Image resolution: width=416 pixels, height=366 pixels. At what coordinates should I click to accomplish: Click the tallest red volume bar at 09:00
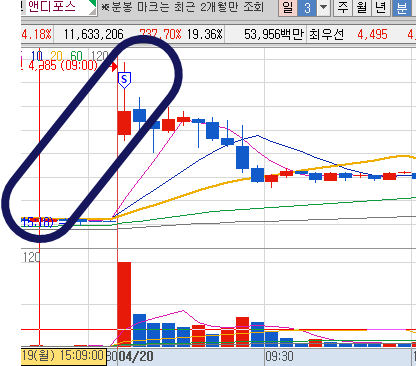124,304
